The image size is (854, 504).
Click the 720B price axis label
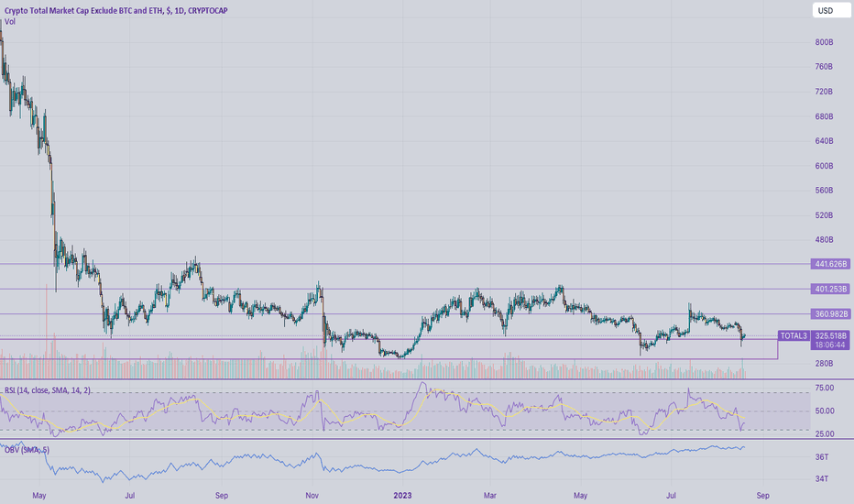[824, 92]
